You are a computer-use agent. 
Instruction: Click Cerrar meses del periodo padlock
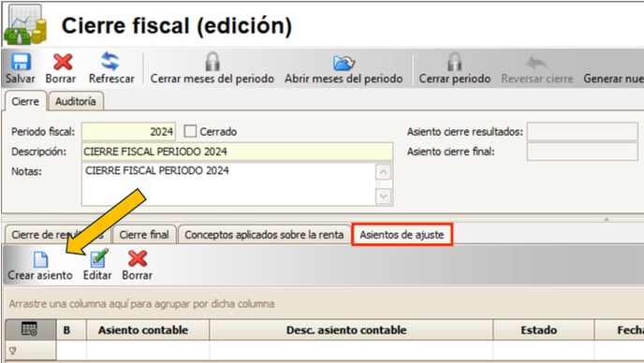[x=212, y=62]
